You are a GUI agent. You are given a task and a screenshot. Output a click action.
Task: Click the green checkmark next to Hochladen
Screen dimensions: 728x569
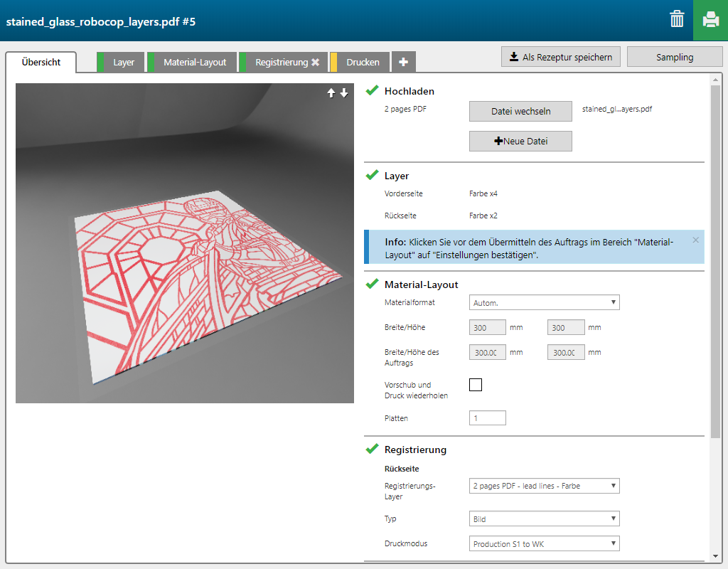(x=373, y=90)
